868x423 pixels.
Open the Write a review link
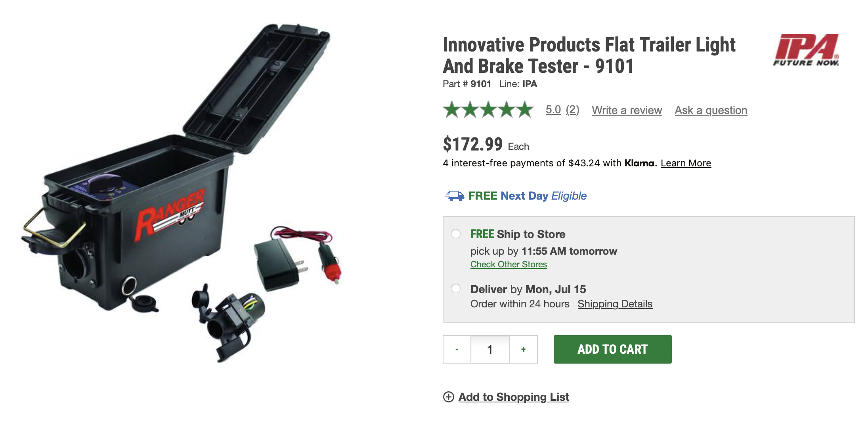pos(627,110)
